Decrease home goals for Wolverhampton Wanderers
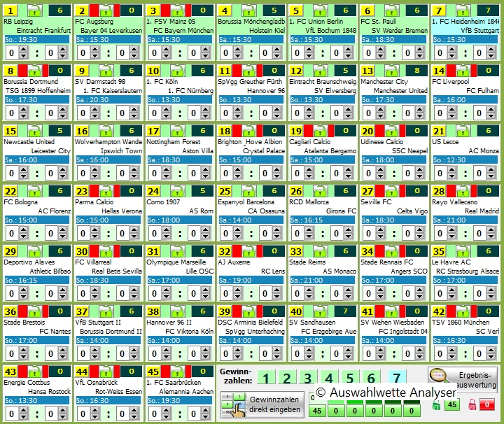 94,176
